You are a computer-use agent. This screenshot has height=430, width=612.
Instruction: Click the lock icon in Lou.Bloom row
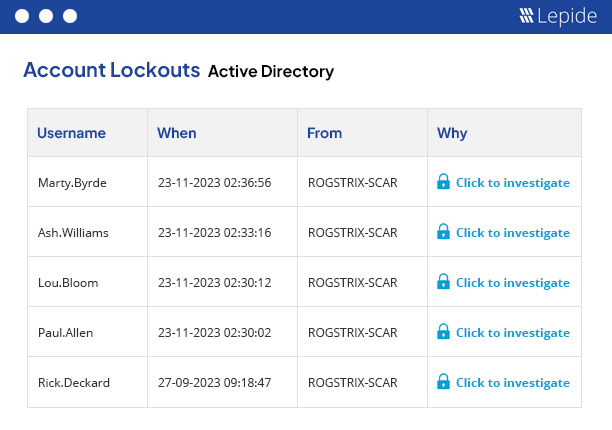pos(443,281)
